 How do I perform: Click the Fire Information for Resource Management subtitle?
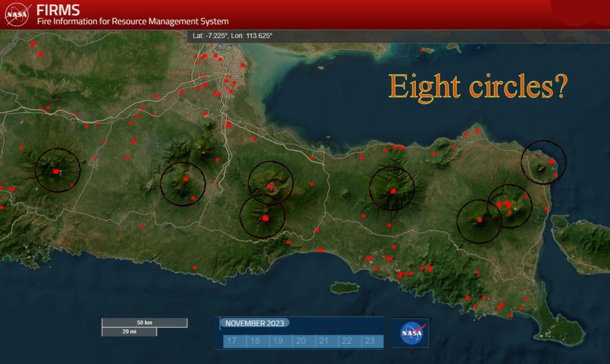[132, 21]
